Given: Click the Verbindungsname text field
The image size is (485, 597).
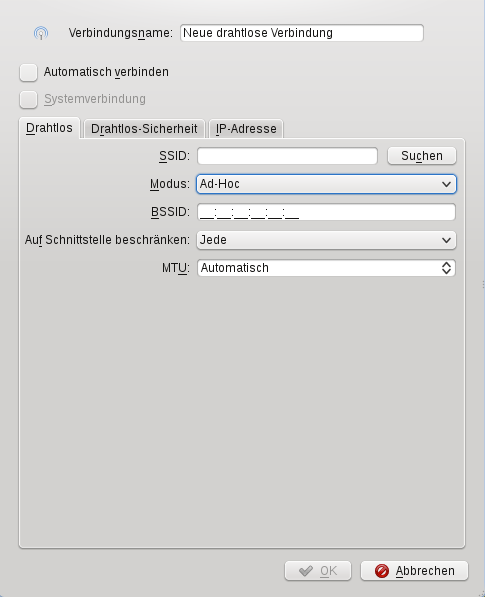Looking at the screenshot, I should coord(302,33).
